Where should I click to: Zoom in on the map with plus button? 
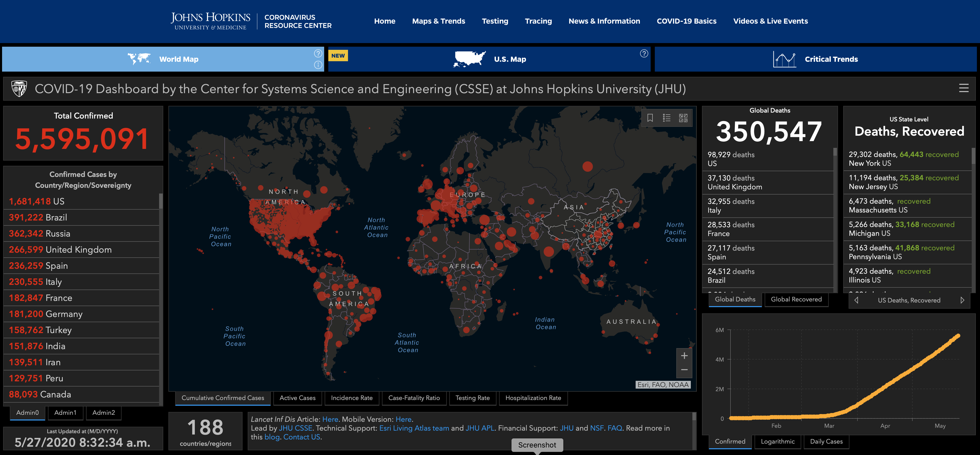684,356
